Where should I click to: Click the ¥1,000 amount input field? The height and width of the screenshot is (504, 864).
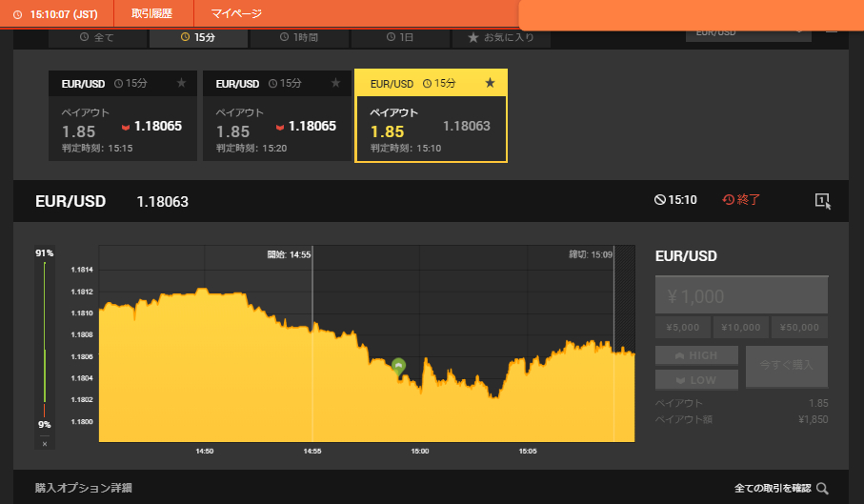(x=741, y=295)
